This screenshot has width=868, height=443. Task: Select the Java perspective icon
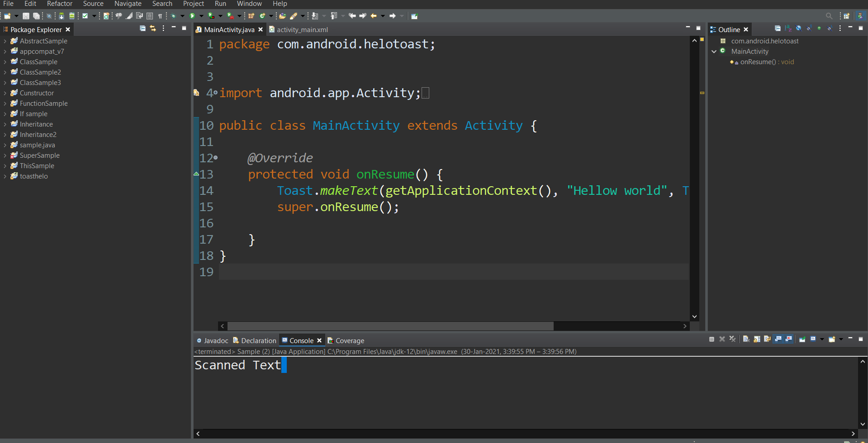pyautogui.click(x=860, y=16)
